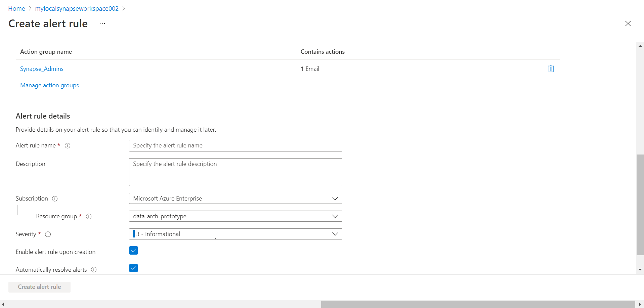Click the Automatically resolve alerts info icon
644x308 pixels.
click(94, 269)
